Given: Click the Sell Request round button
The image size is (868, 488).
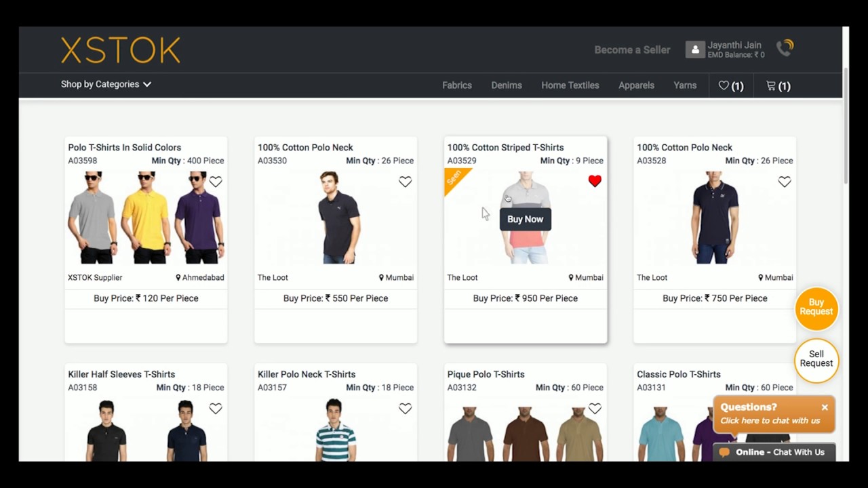Looking at the screenshot, I should [x=816, y=360].
